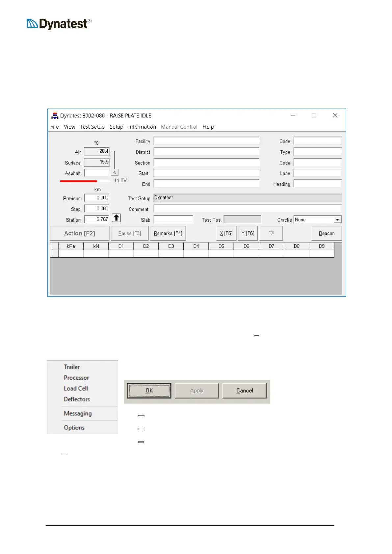Click the Test Pos. field
The height and width of the screenshot is (554, 392).
pyautogui.click(x=243, y=220)
